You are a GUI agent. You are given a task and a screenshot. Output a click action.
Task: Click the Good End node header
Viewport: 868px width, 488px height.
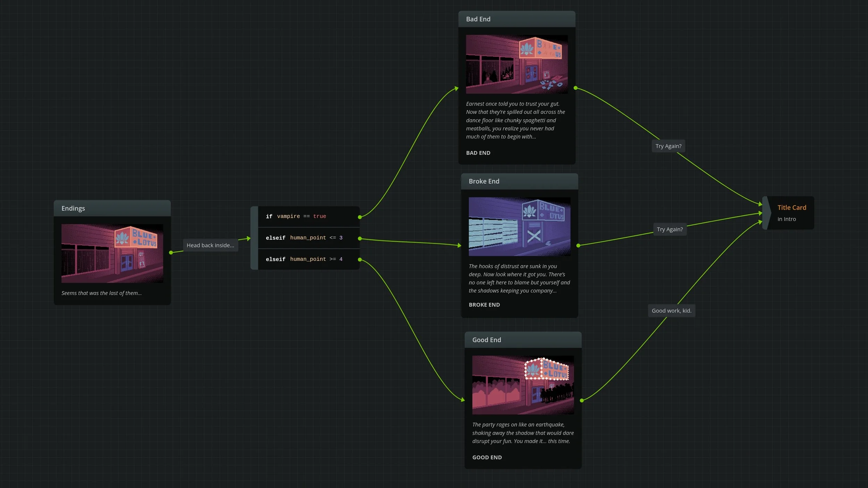523,340
